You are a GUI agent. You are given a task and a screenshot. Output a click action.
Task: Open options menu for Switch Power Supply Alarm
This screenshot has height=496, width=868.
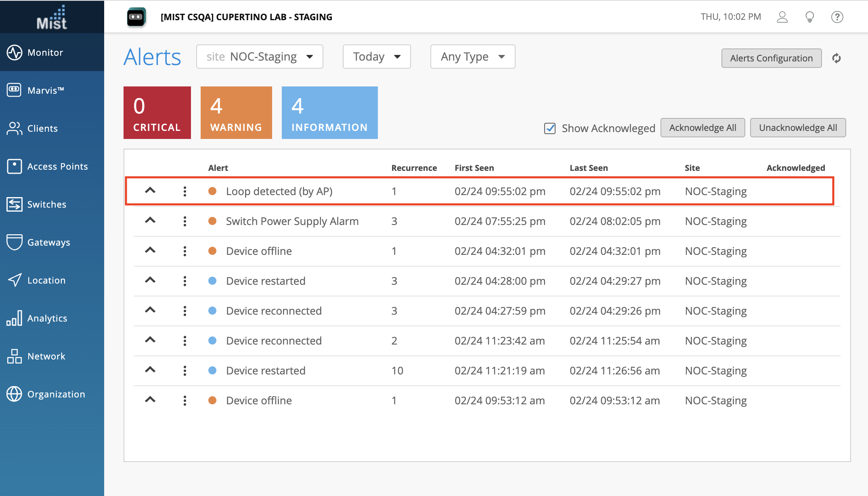(185, 221)
